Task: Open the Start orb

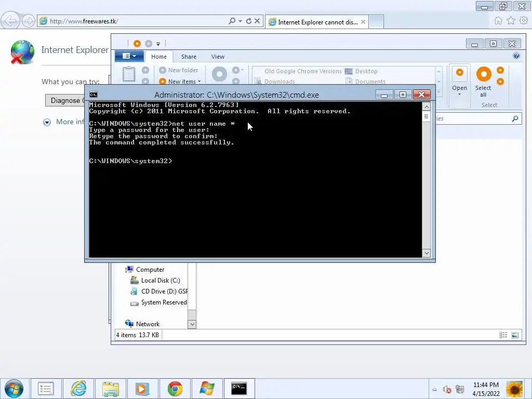Action: tap(14, 389)
